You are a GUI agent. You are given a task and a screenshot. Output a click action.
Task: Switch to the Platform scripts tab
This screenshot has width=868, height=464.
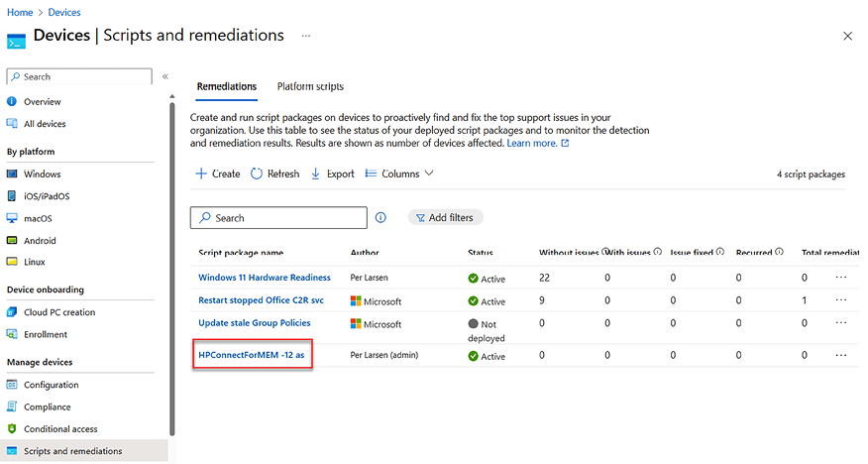coord(310,86)
